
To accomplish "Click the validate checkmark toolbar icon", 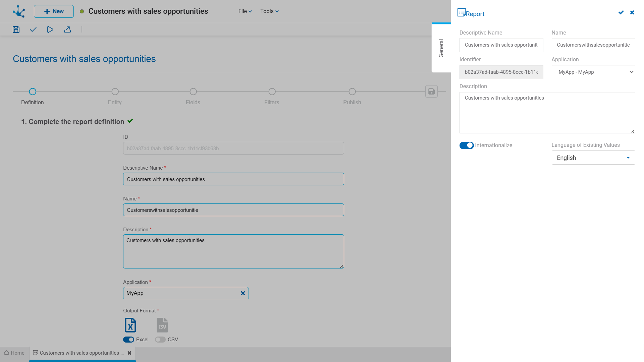I will (x=33, y=29).
